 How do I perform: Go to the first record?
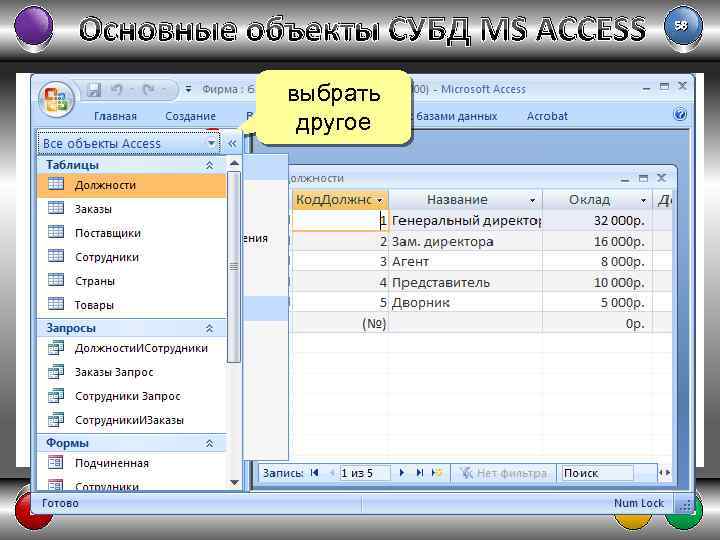(315, 472)
